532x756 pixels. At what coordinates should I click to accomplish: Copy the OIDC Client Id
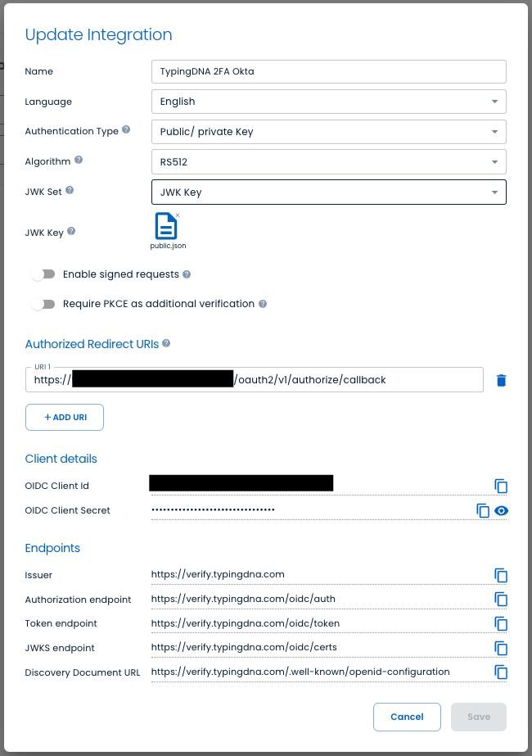coord(501,486)
